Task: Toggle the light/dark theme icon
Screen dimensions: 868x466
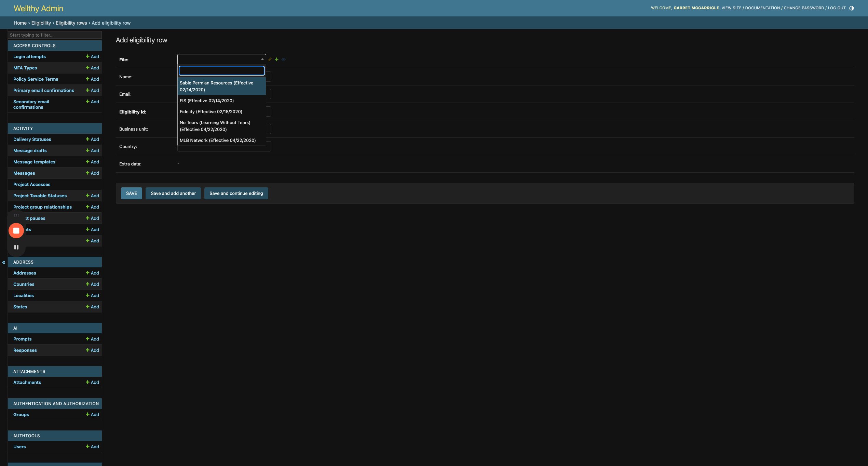Action: click(x=851, y=8)
